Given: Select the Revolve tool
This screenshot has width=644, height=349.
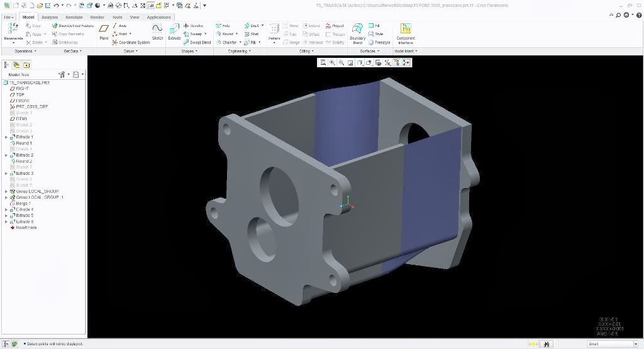Looking at the screenshot, I should 193,25.
